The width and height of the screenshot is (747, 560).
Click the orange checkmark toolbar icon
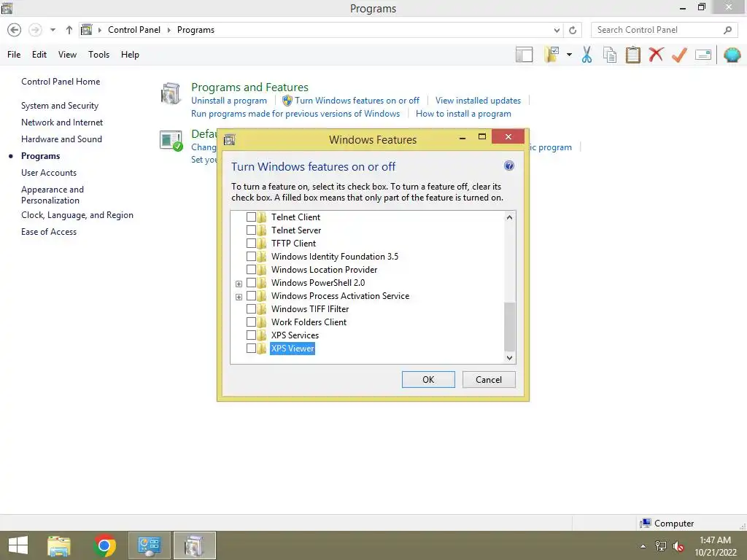(x=679, y=55)
